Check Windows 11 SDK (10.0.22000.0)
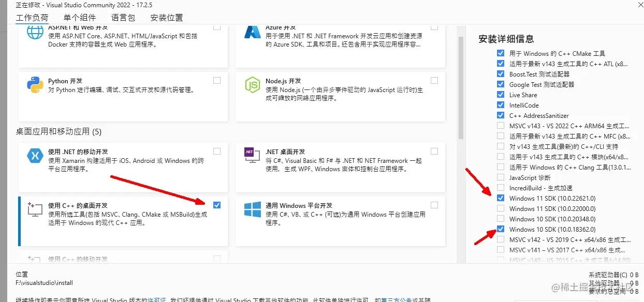The image size is (644, 302). pos(501,208)
